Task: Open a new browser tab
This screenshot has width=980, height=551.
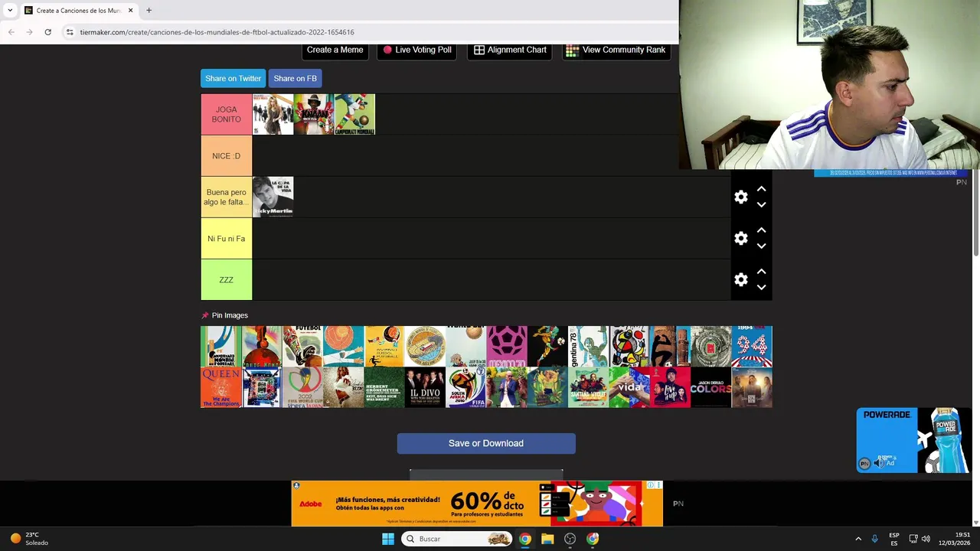Action: (x=149, y=11)
